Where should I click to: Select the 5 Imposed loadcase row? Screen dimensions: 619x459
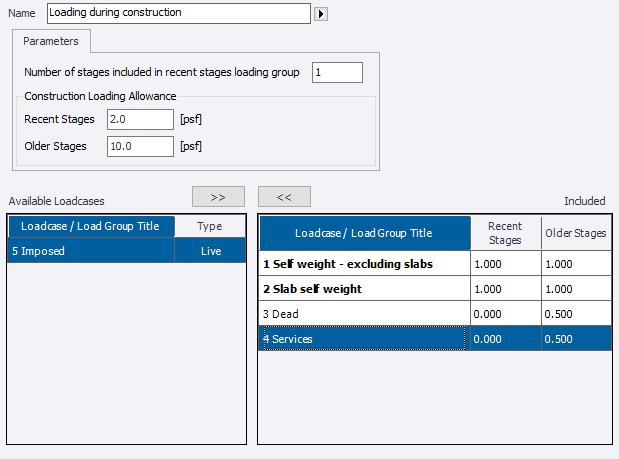[91, 251]
